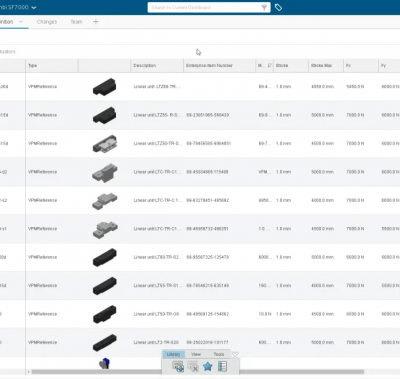Click VPMReference in the LT3-TR-520 row
This screenshot has height=379, width=400.
(x=42, y=342)
